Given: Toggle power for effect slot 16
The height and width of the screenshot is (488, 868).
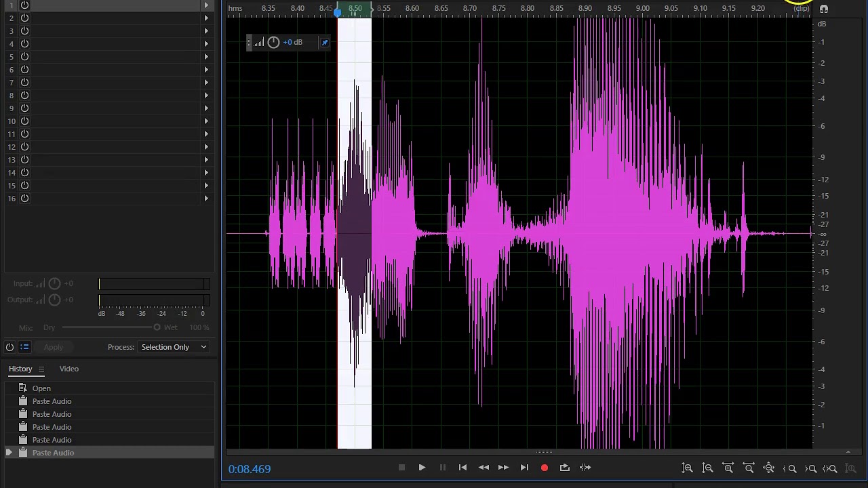Looking at the screenshot, I should 24,198.
